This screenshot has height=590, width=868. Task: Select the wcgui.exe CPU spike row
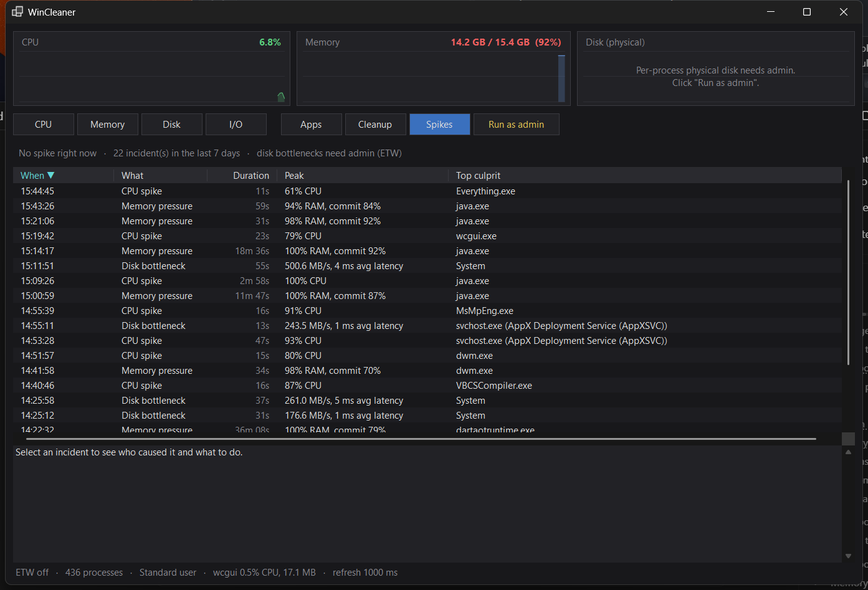pos(427,236)
